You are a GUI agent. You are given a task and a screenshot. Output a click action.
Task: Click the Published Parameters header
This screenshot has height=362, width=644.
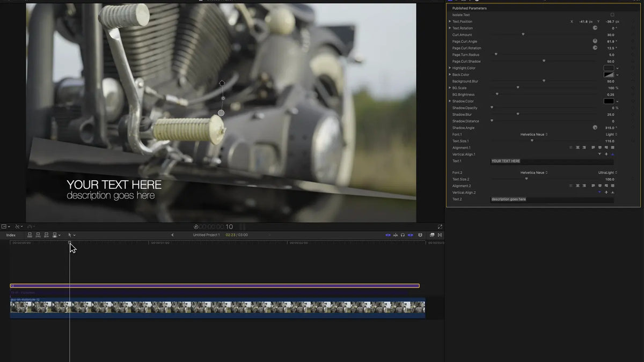470,8
